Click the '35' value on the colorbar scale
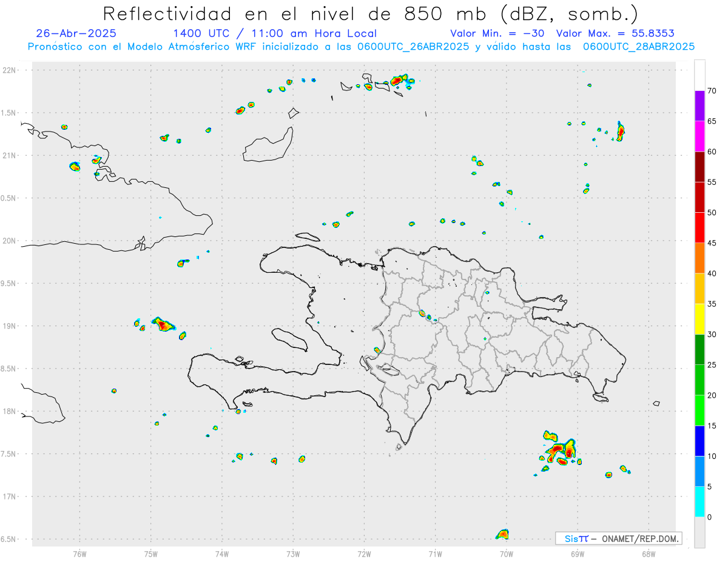728x562 pixels. (x=712, y=304)
